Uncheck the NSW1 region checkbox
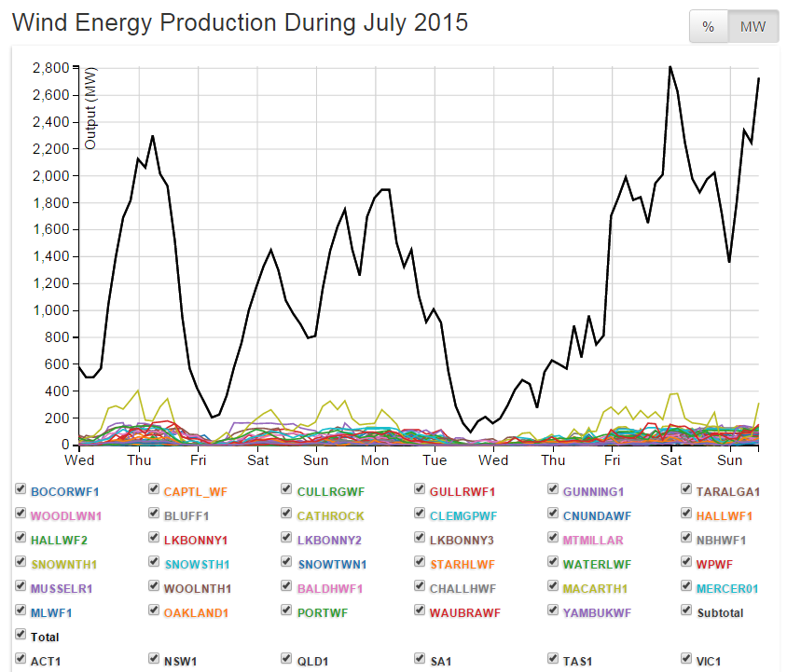This screenshot has width=787, height=672. (155, 661)
